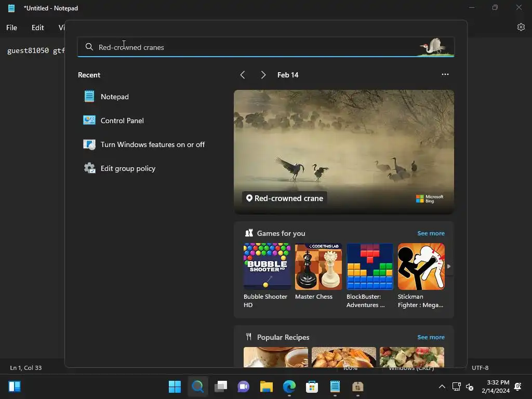Open the three-dot more options menu
Image resolution: width=532 pixels, height=399 pixels.
pos(445,74)
